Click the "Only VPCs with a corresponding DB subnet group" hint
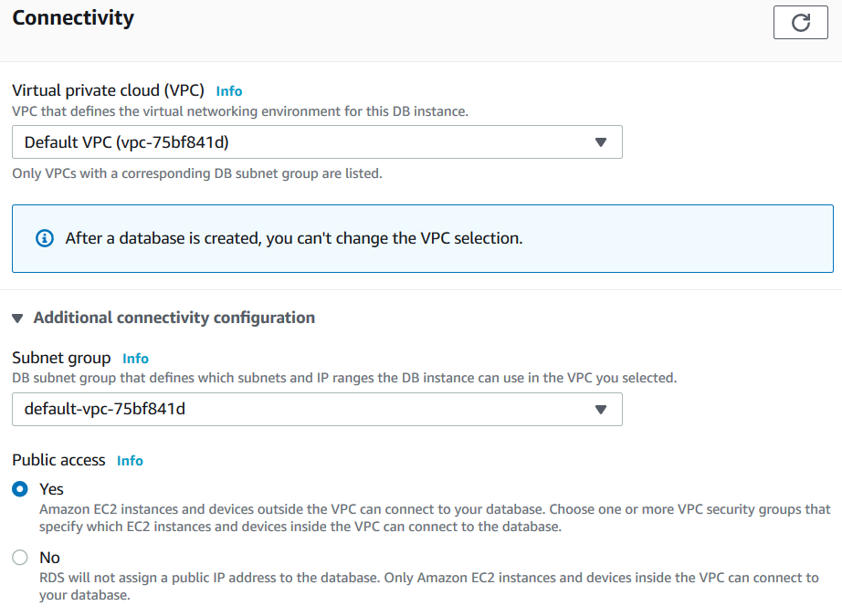This screenshot has width=842, height=616. [196, 173]
